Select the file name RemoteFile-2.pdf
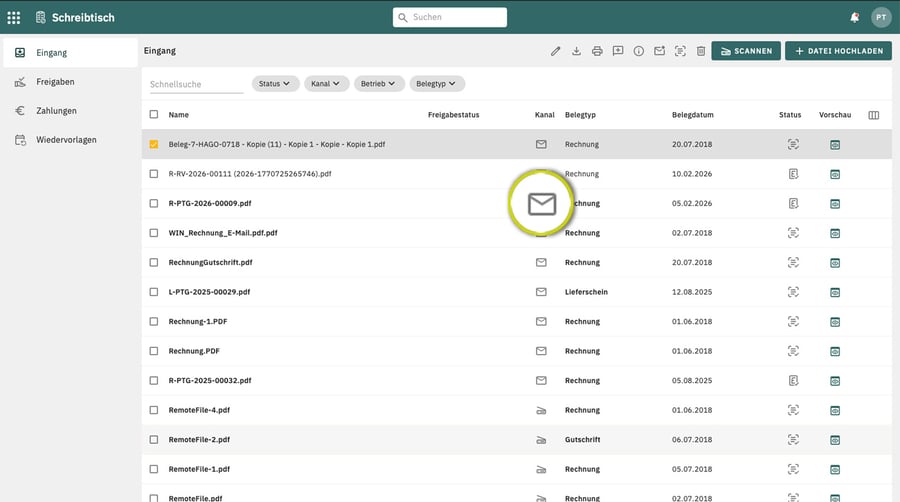Screen dimensions: 900x502 click(x=199, y=439)
